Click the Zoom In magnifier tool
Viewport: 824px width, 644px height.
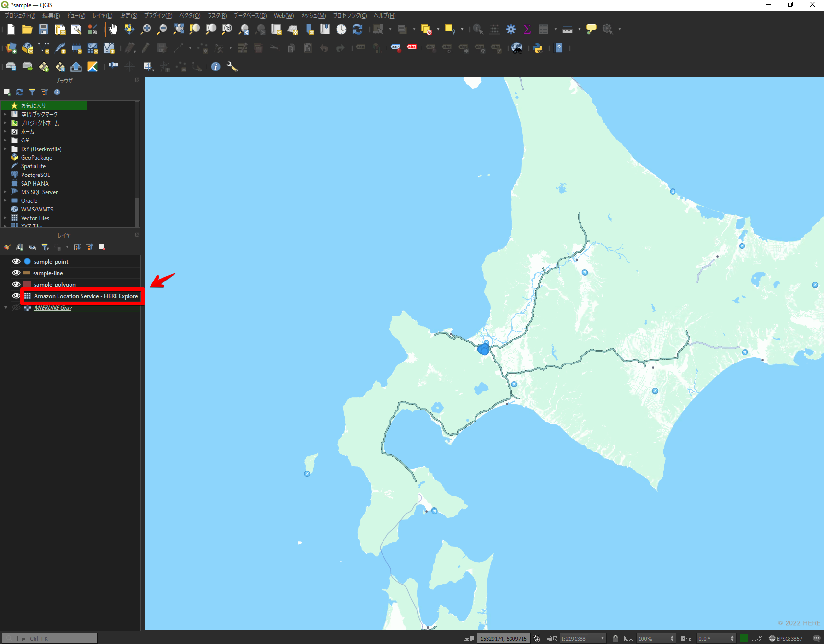click(x=146, y=29)
